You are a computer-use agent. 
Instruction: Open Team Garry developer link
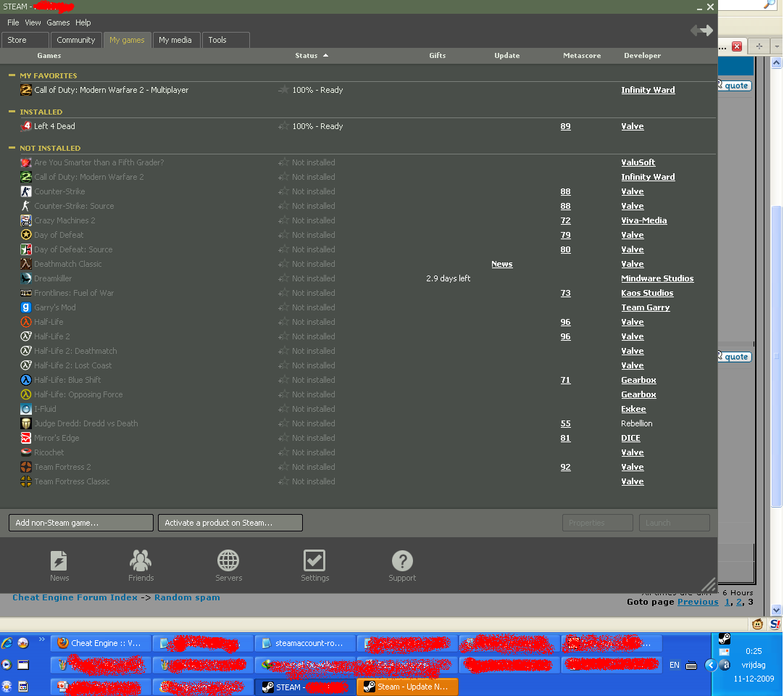point(645,307)
